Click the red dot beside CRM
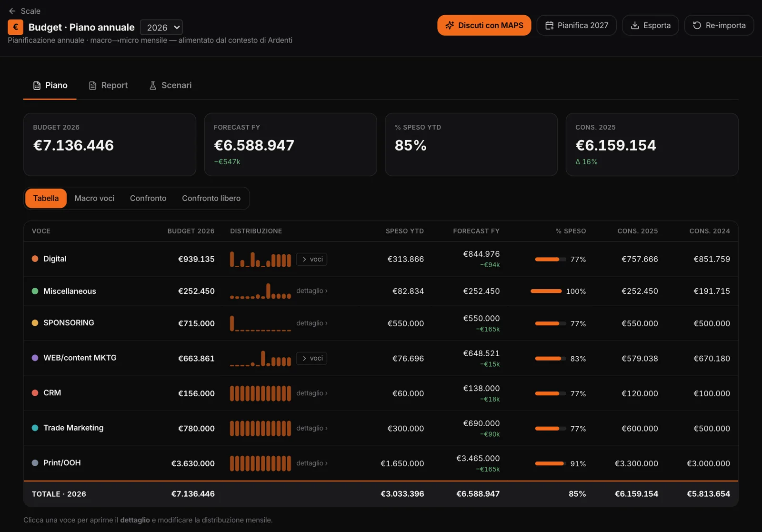 35,393
